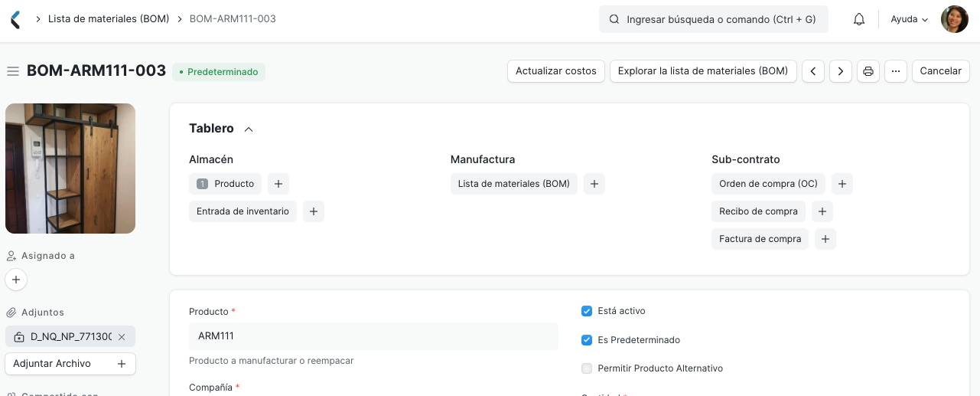
Task: Click the Producto field ARM111
Action: 373,336
